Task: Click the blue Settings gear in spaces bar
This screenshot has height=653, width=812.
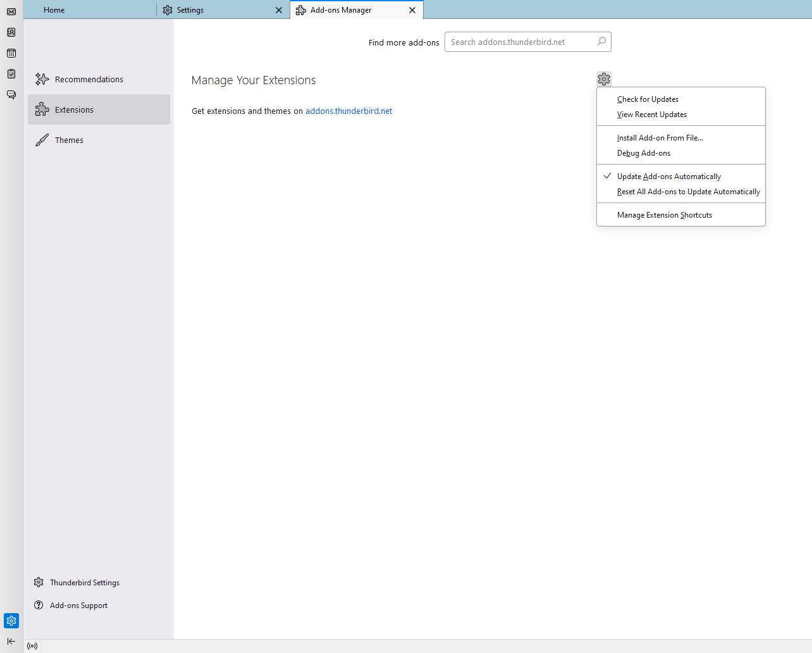Action: point(11,621)
